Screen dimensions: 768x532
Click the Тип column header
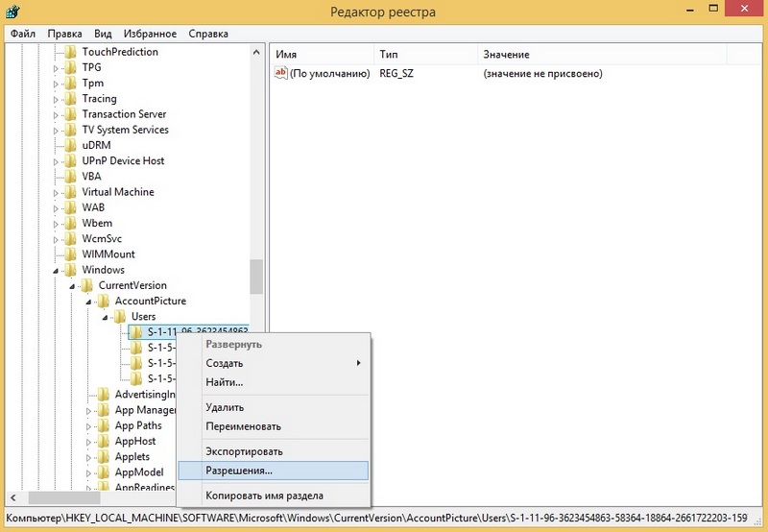426,55
